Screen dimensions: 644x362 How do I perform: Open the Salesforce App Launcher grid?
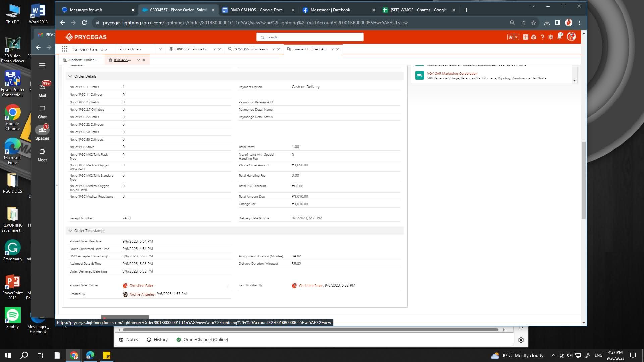tap(64, 49)
